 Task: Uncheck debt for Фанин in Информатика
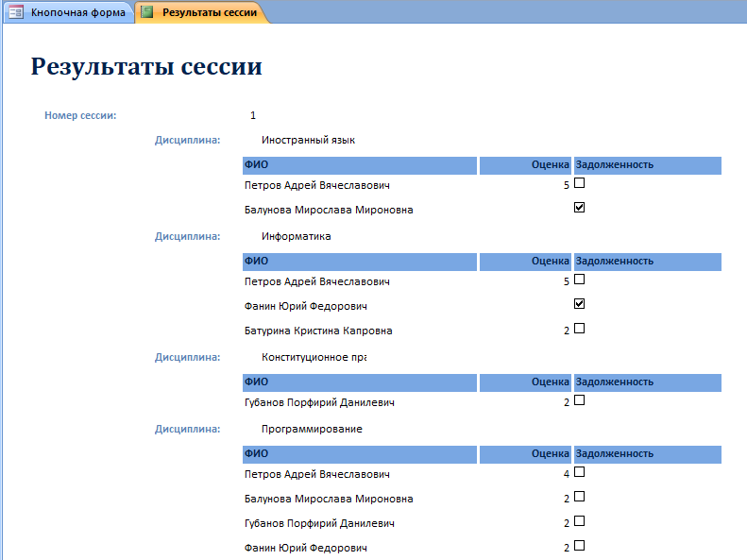pyautogui.click(x=579, y=304)
